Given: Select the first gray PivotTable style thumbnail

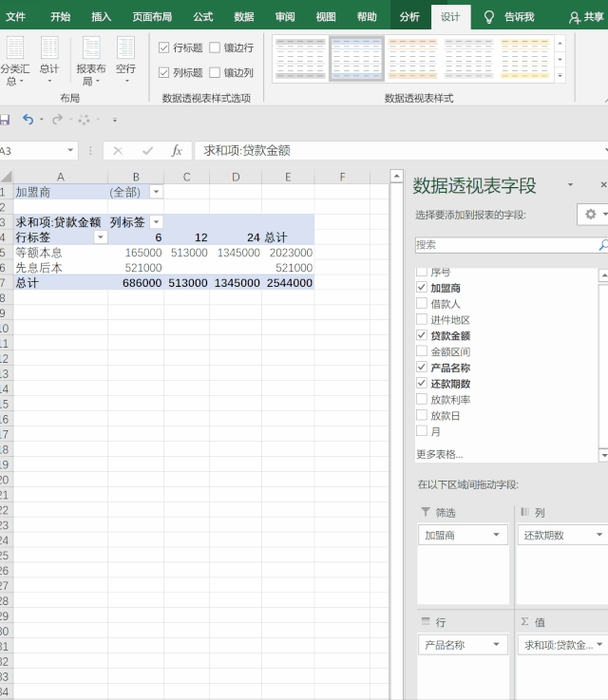Looking at the screenshot, I should [x=300, y=59].
